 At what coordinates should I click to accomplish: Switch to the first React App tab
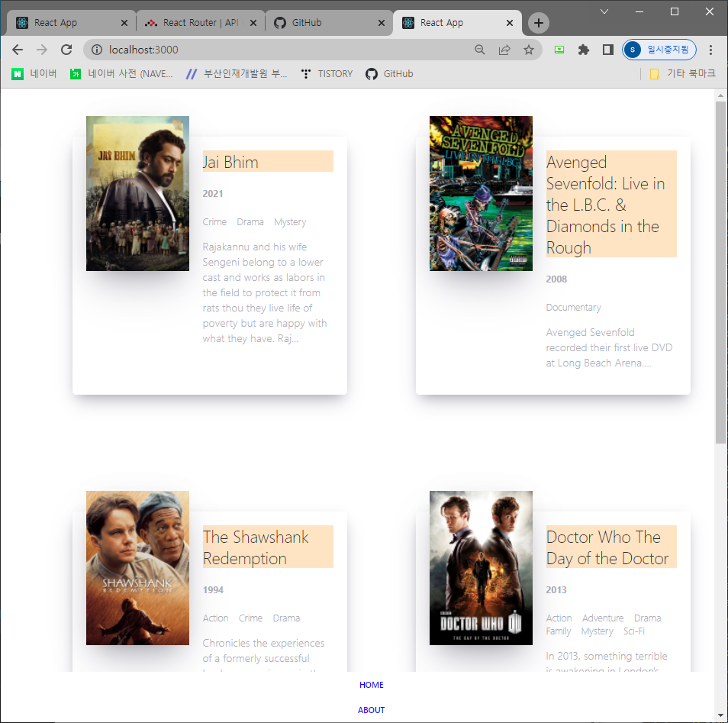pyautogui.click(x=69, y=23)
